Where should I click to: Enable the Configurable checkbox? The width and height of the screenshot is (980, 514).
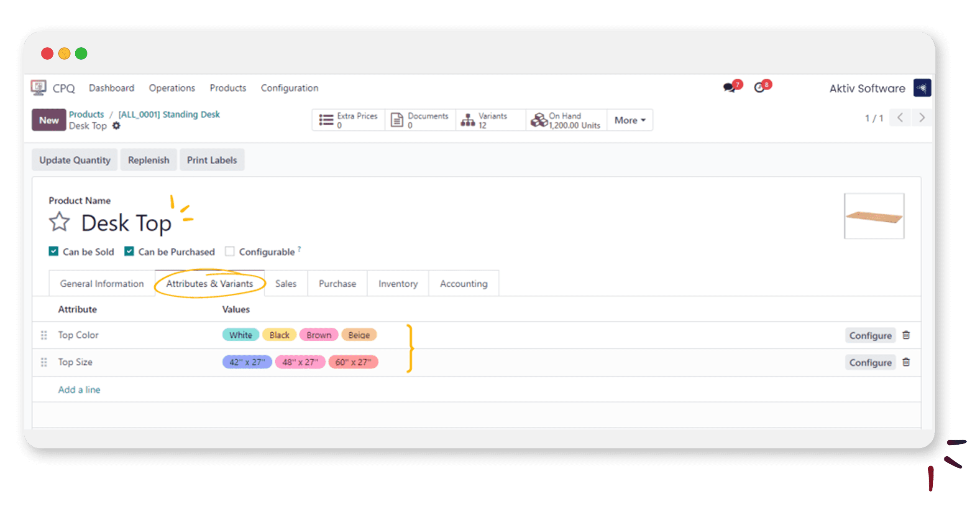230,252
